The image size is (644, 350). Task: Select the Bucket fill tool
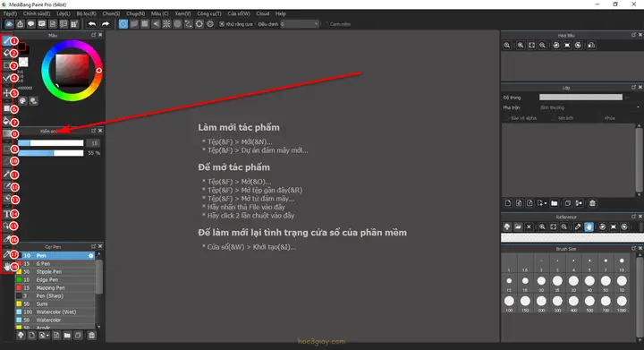[x=6, y=121]
